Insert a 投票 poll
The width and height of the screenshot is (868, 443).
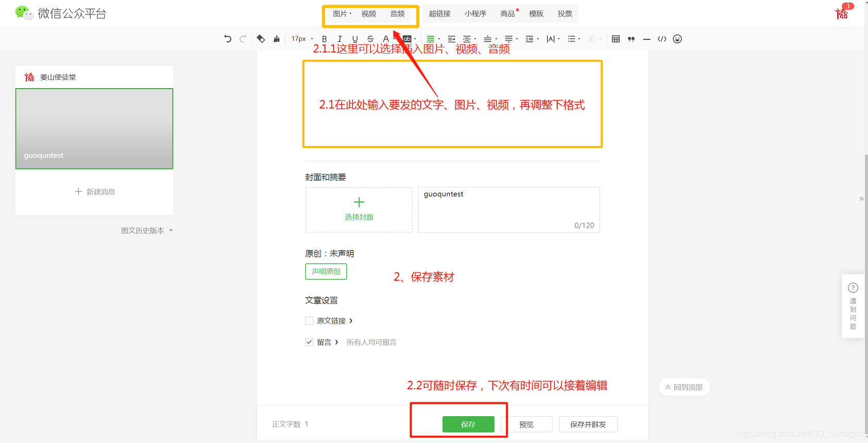(565, 13)
